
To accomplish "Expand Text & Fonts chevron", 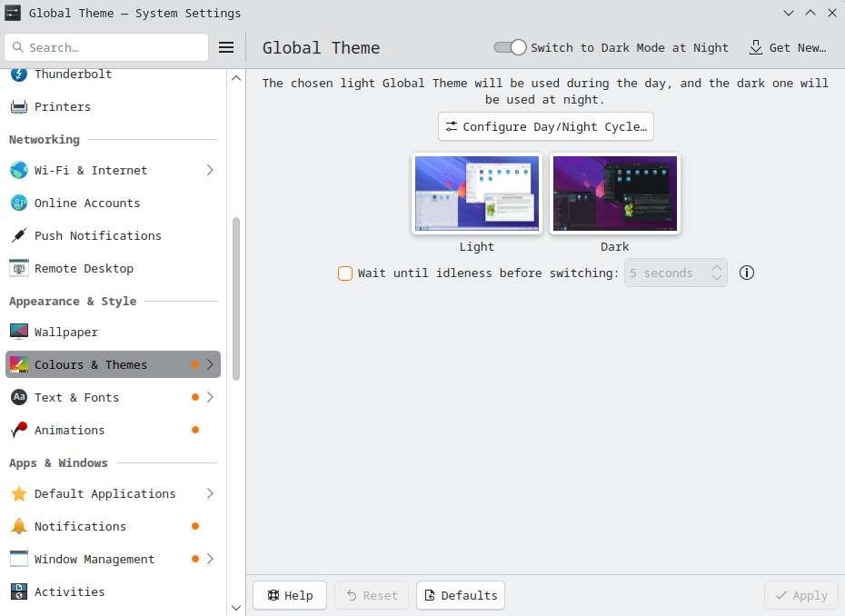I will pos(210,398).
